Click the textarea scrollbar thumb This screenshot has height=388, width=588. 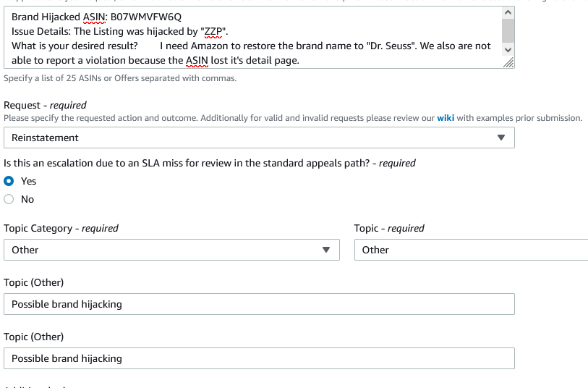coord(508,30)
